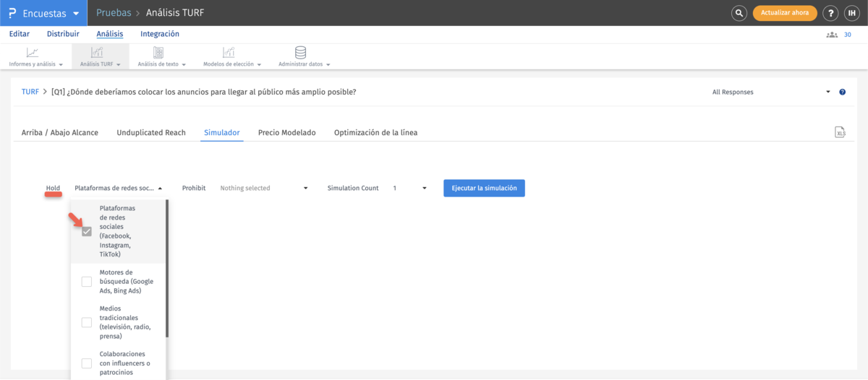Click the respondents people icon
Screen dimensions: 868x380
[x=832, y=35]
